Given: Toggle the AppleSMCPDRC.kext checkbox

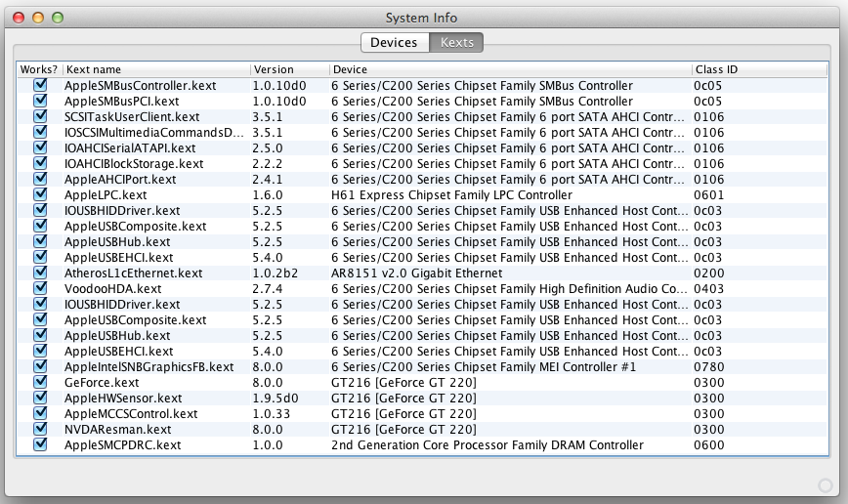Looking at the screenshot, I should tap(40, 444).
